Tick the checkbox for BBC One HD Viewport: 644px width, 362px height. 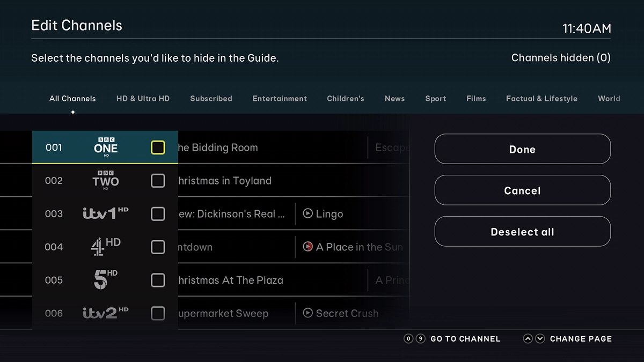click(158, 147)
